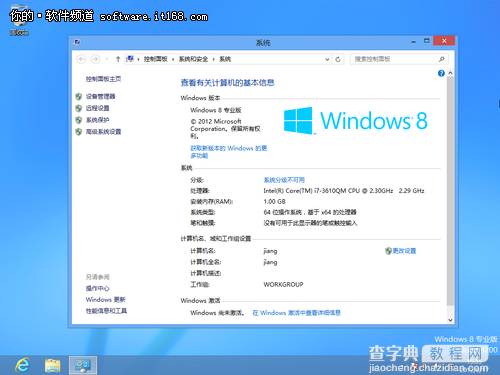Click the system window title bar icon

[77, 42]
